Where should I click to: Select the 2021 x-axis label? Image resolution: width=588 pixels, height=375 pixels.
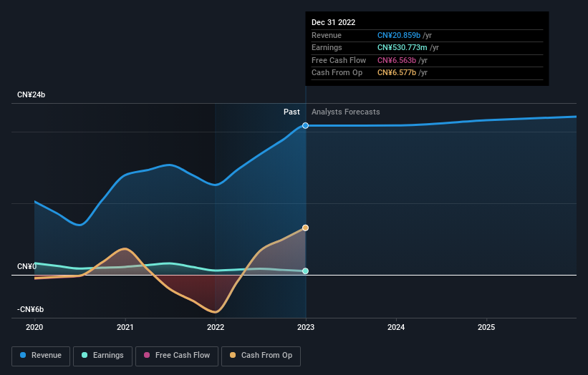[125, 327]
